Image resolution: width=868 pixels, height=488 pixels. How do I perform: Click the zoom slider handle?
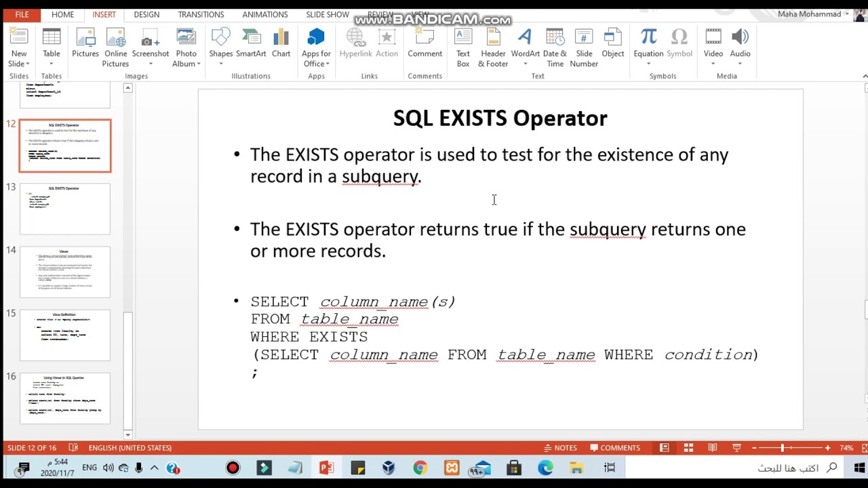click(x=782, y=448)
